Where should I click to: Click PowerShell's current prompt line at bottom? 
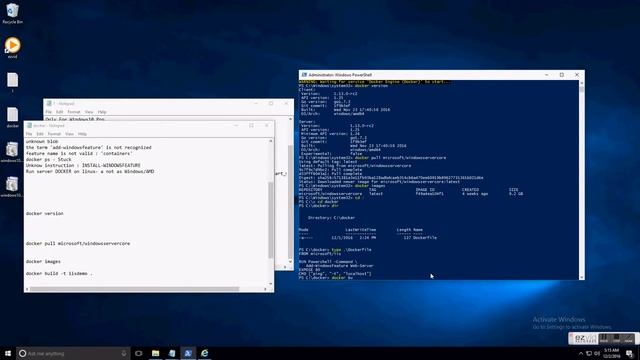pyautogui.click(x=326, y=278)
